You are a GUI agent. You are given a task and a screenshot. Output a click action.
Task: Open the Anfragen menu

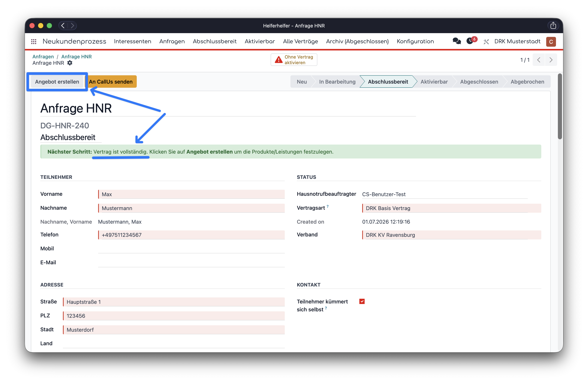tap(172, 41)
